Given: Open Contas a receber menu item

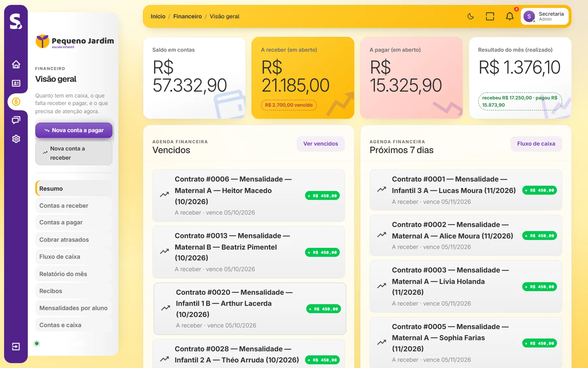Looking at the screenshot, I should 74,205.
